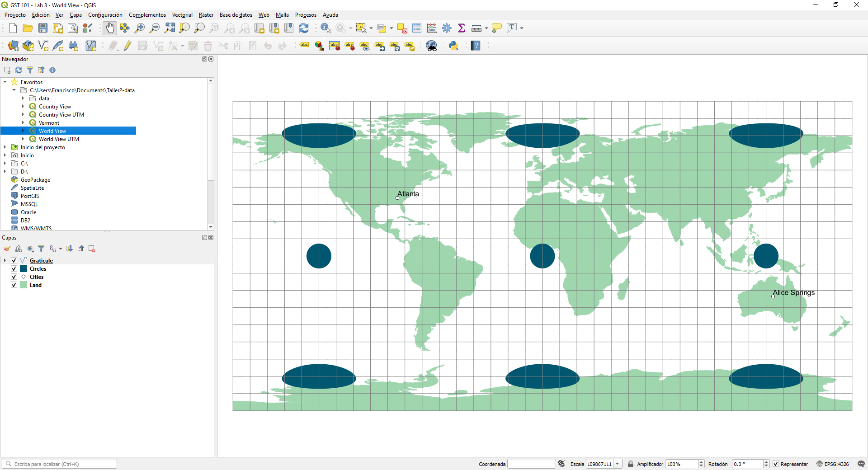Click the Save Project disk icon
The image size is (868, 470).
(x=43, y=28)
